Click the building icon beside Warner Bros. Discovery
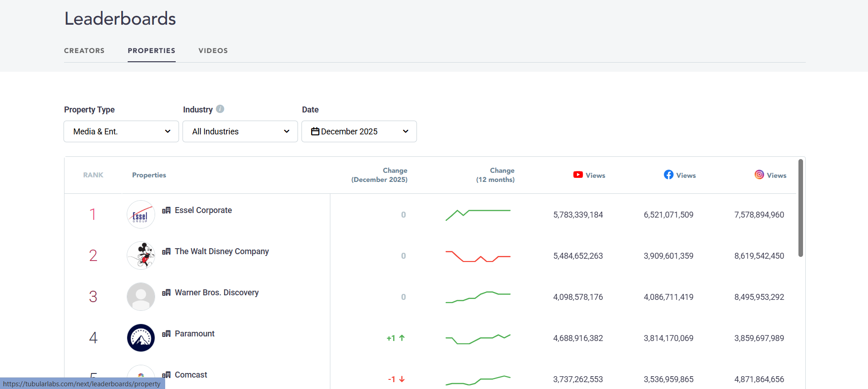Screen dimensions: 868x389 pyautogui.click(x=166, y=293)
